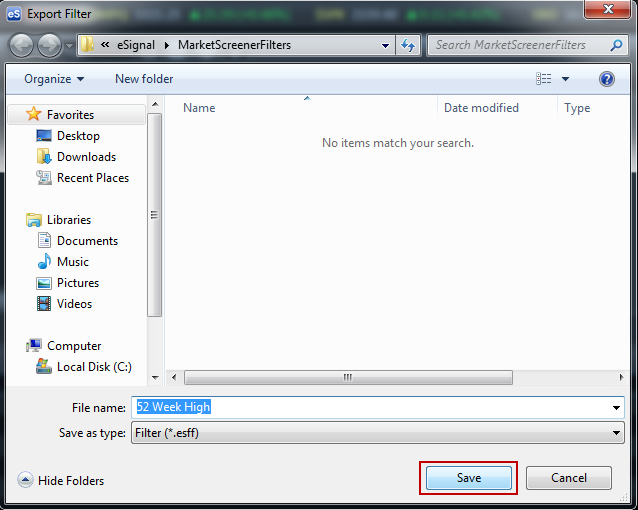Screen dimensions: 638x510
Task: Click the folder icon in address bar
Action: 87,44
